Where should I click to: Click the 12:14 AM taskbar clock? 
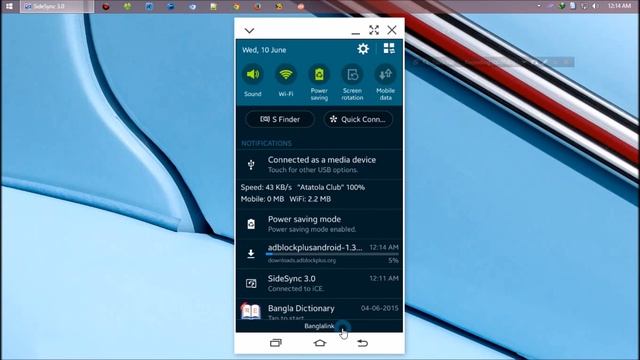coord(619,6)
